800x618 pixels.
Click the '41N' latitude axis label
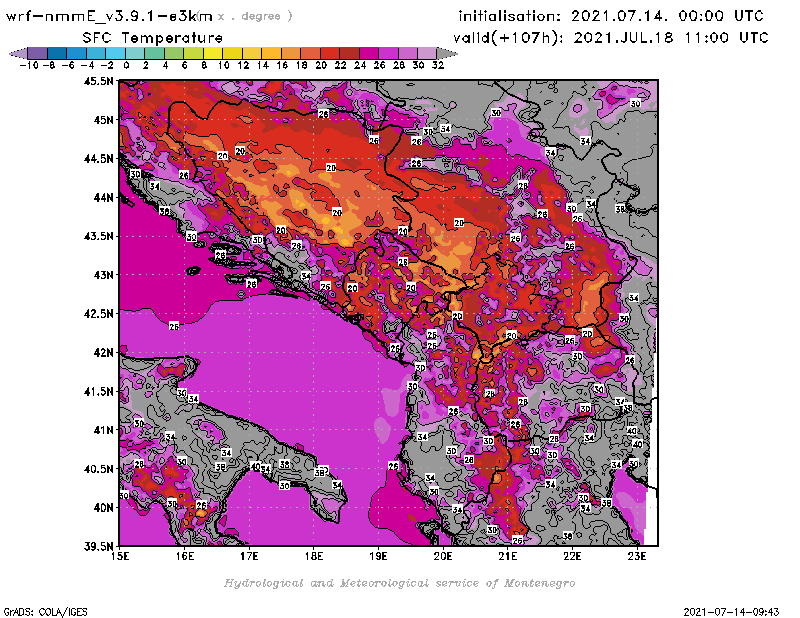pyautogui.click(x=104, y=430)
